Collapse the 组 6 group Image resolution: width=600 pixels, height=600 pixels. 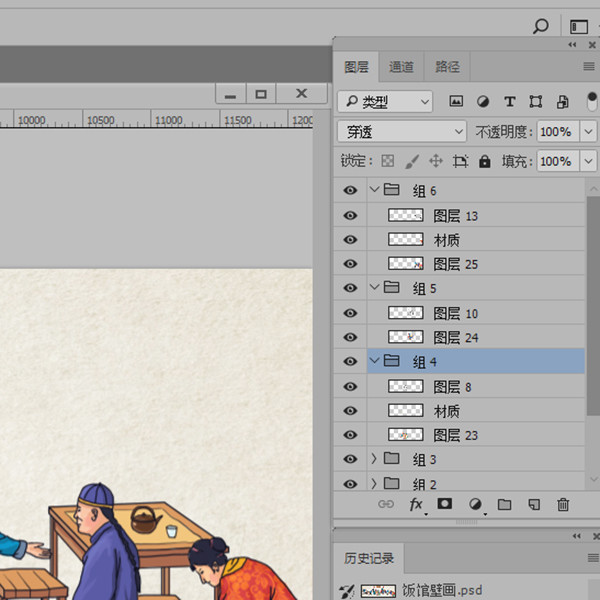point(374,189)
